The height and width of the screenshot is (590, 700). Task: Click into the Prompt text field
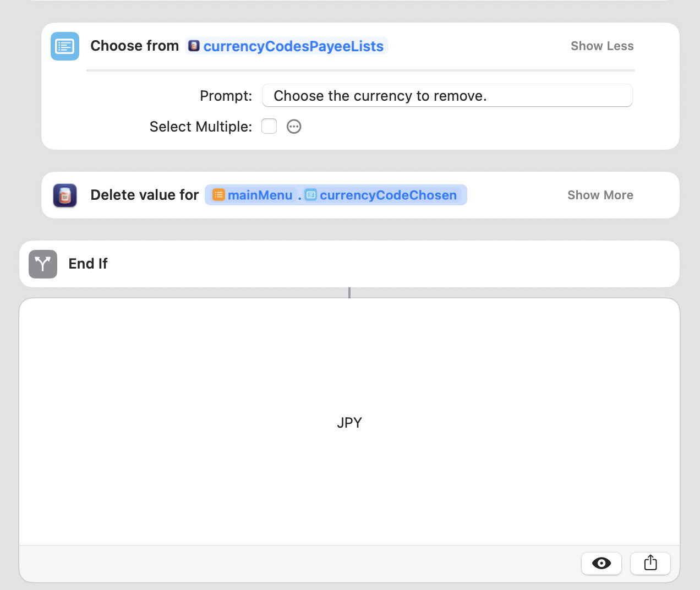pos(447,96)
